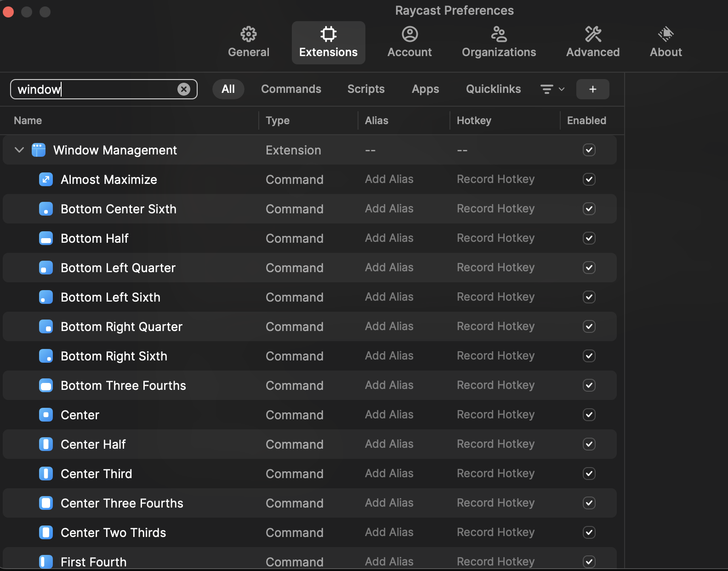Click the Bottom Center Sixth icon
The height and width of the screenshot is (571, 728).
pyautogui.click(x=46, y=209)
